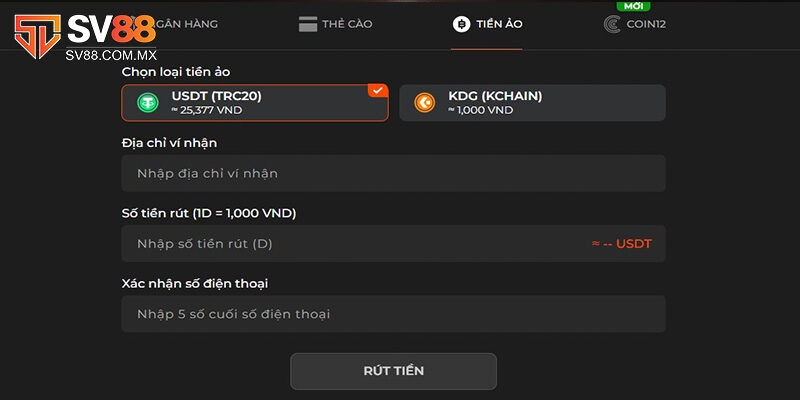
Task: Go to the COIN12 tab label
Action: (646, 24)
